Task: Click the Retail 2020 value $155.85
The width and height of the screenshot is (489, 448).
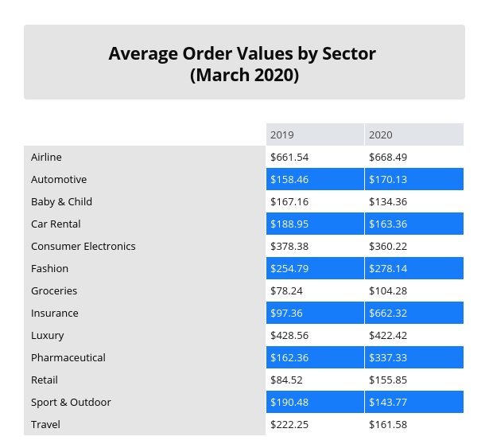Action: pyautogui.click(x=388, y=380)
